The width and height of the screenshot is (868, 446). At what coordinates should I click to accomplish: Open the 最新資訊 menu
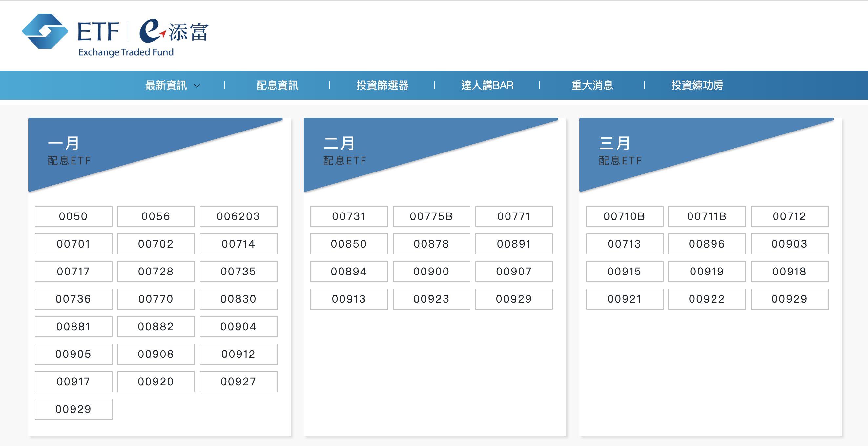click(166, 85)
